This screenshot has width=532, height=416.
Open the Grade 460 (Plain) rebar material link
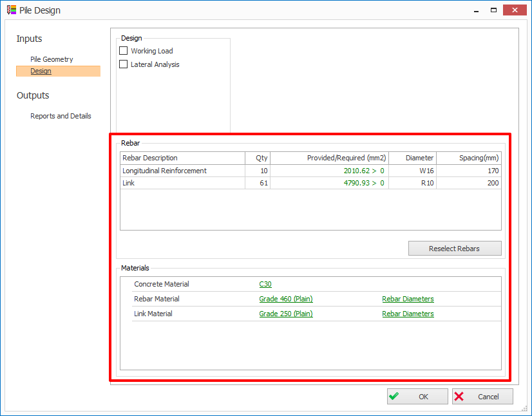pos(285,299)
